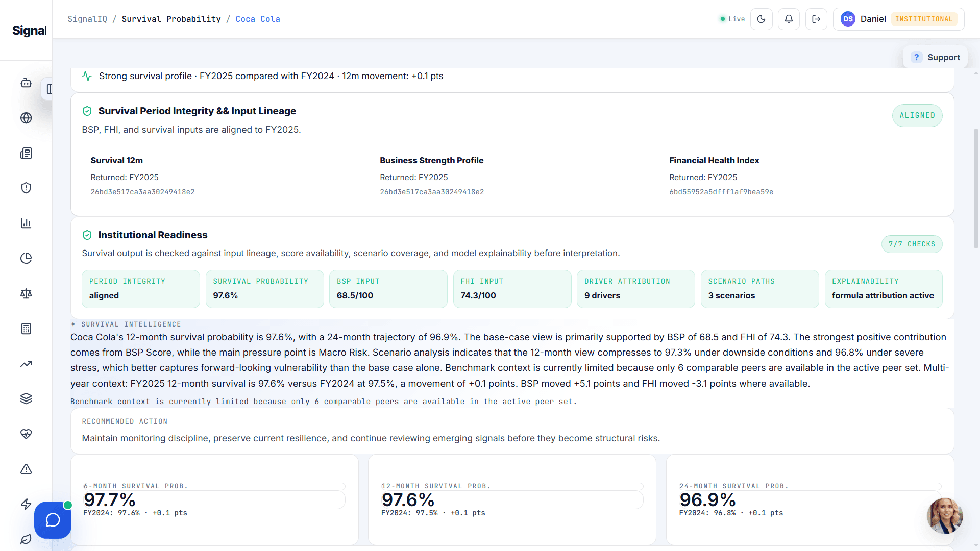Screen dimensions: 980x551
Task: Click the Live status indicator
Action: [x=732, y=19]
